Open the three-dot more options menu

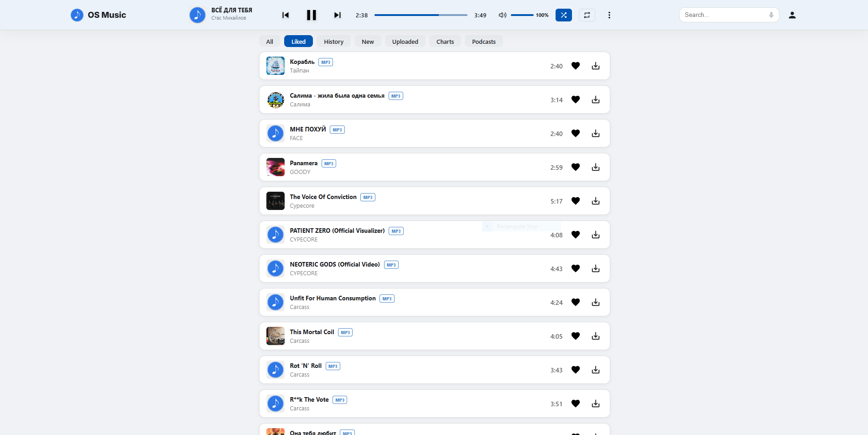click(x=609, y=15)
